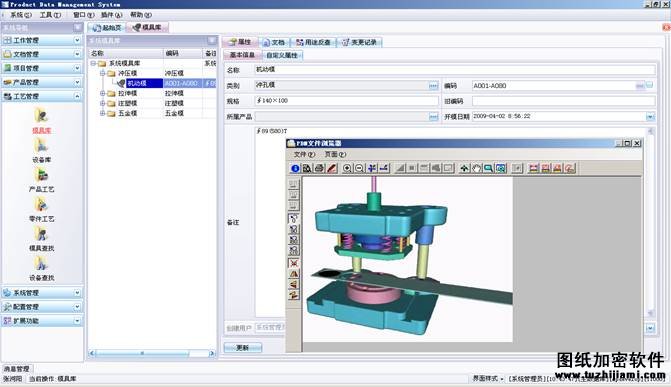This screenshot has height=387, width=671.
Task: Click the zoom out magnifier in viewer toolbar
Action: click(359, 168)
